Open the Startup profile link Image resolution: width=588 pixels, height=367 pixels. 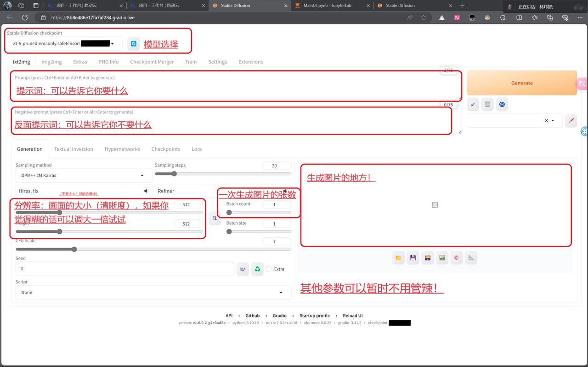pos(315,316)
